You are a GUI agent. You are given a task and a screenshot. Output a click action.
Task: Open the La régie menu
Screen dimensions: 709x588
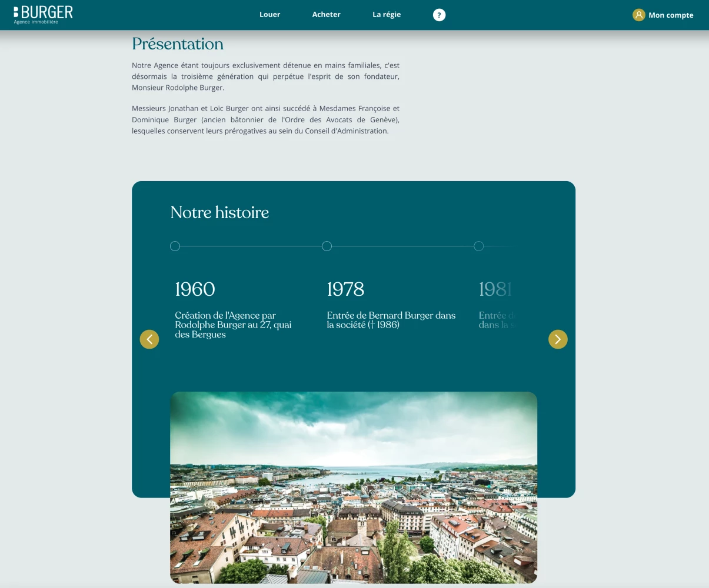tap(387, 15)
